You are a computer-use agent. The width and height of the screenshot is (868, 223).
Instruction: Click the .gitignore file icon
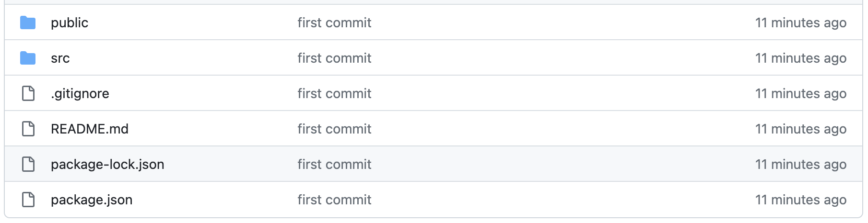pos(28,93)
